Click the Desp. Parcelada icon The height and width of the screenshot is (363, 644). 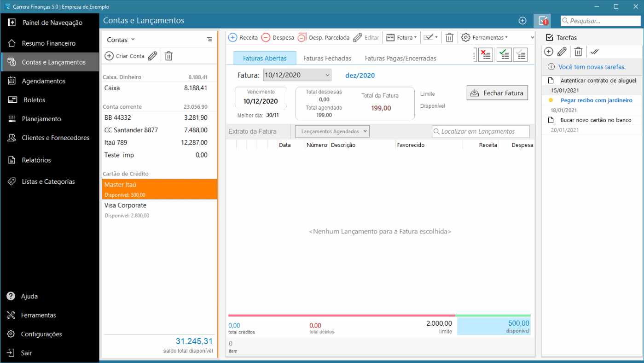tap(302, 37)
